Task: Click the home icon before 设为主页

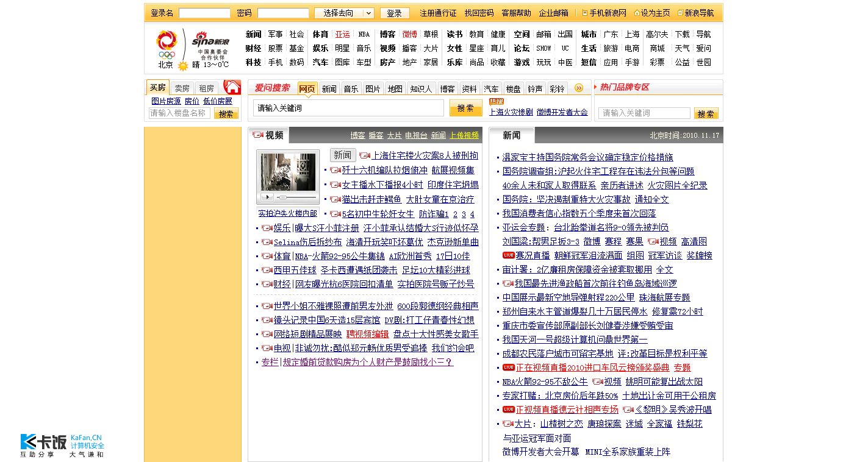Action: pyautogui.click(x=637, y=13)
